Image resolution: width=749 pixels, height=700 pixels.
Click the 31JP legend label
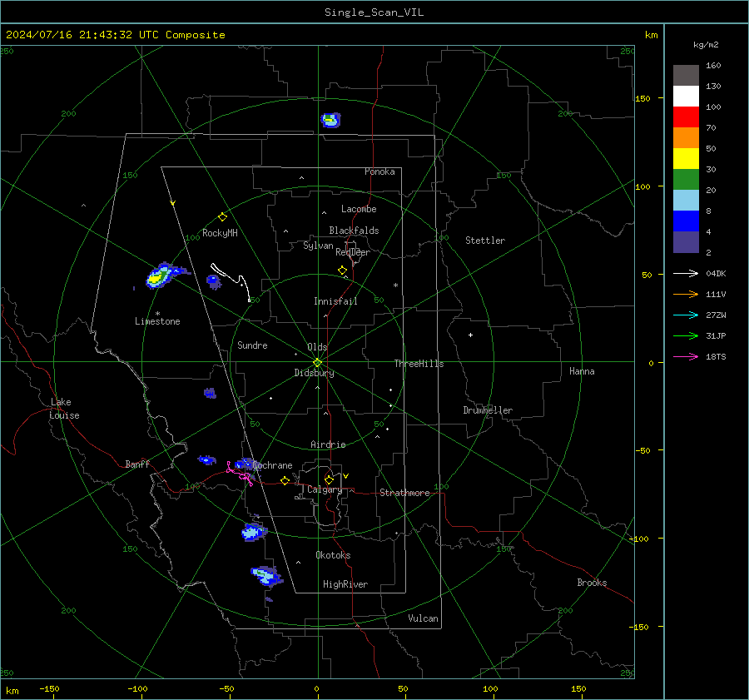pyautogui.click(x=716, y=336)
